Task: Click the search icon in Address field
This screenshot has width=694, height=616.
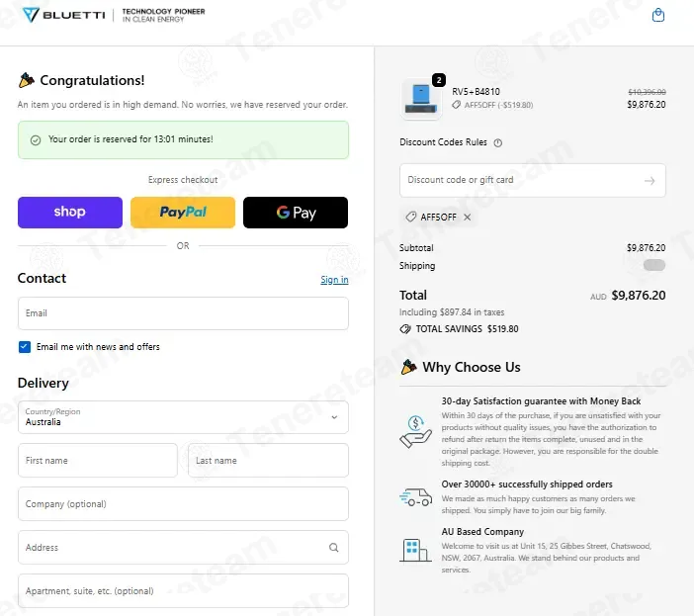Action: pyautogui.click(x=334, y=548)
